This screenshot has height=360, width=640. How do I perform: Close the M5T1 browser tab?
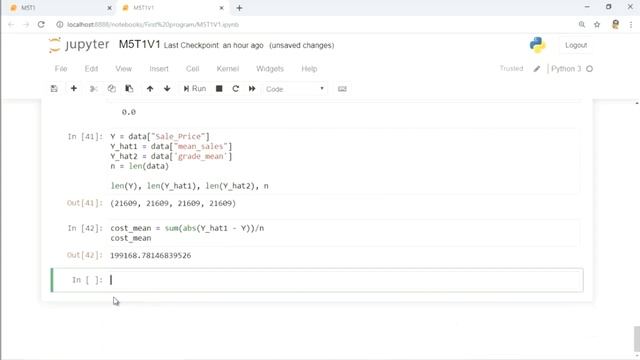click(109, 8)
